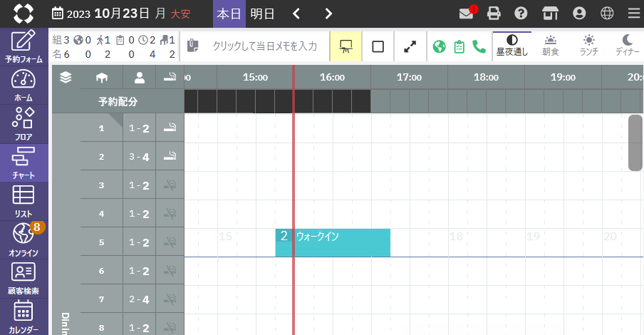Toggle the highlighted presentation board button
Screen dimensions: 644x335
pyautogui.click(x=346, y=46)
